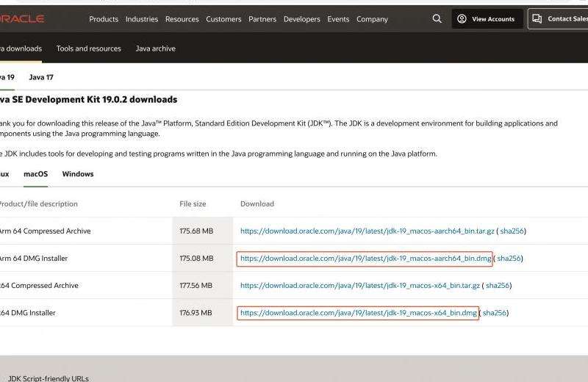Download the macOS x64 DMG installer link
The image size is (588, 382).
click(x=358, y=313)
